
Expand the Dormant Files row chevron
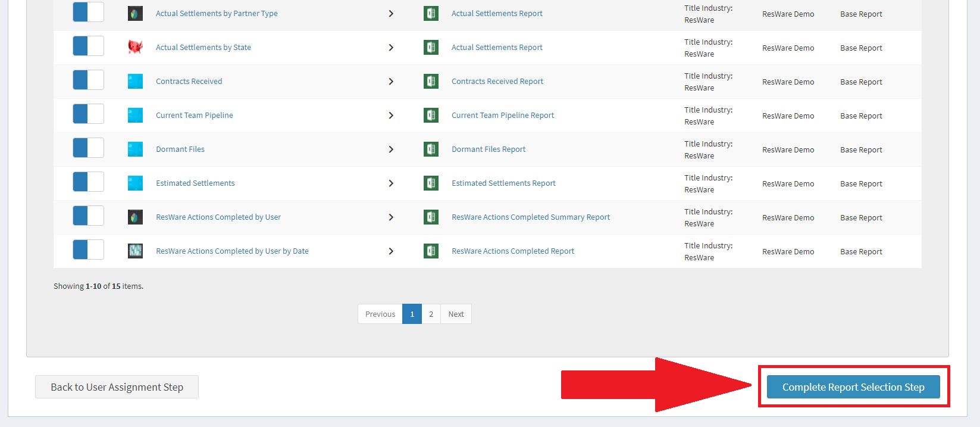391,149
